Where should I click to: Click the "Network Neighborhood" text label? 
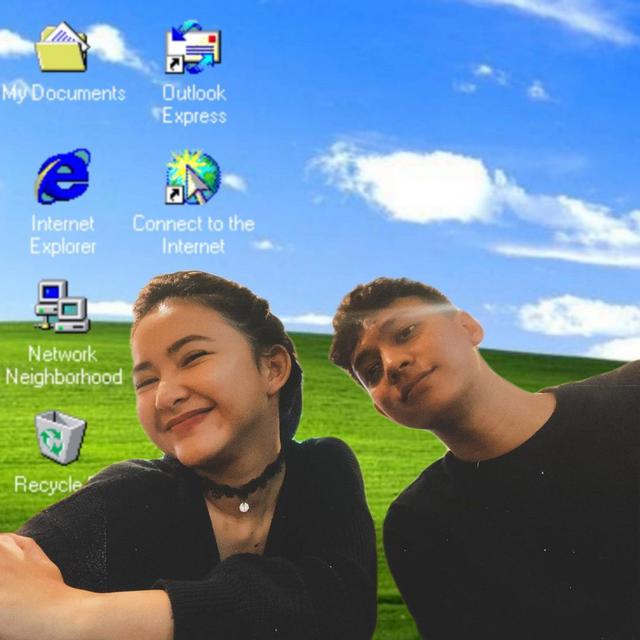coord(63,365)
